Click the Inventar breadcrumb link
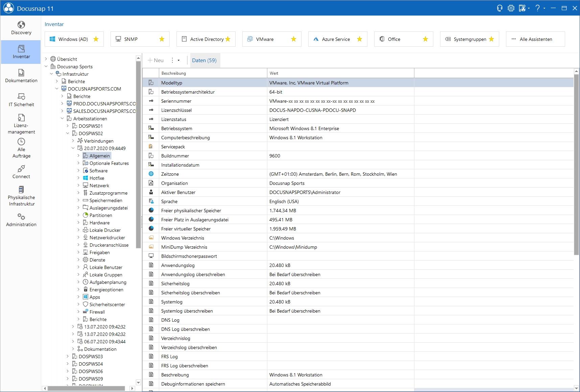The image size is (580, 392). [54, 24]
